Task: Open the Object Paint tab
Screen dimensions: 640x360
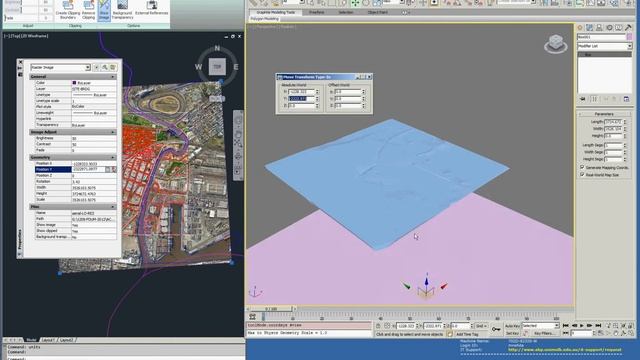Action: click(x=378, y=12)
